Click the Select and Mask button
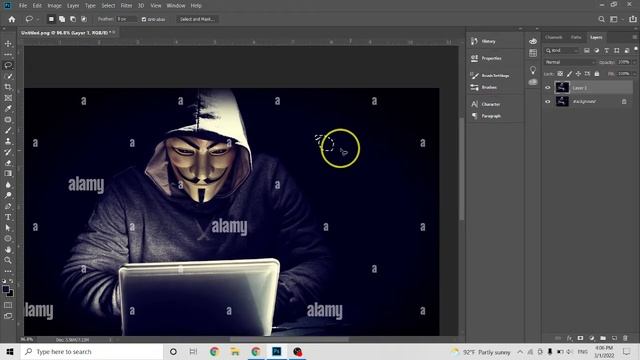This screenshot has width=640, height=360. click(x=197, y=19)
